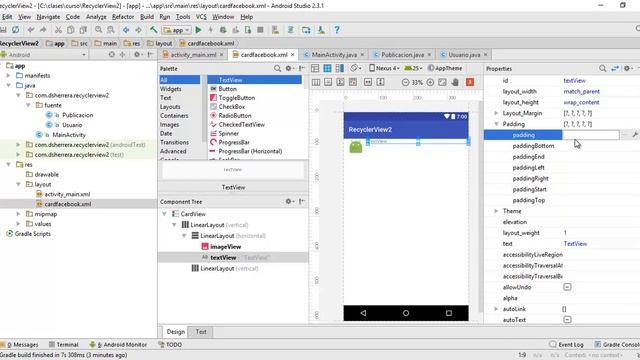Click the navigate Back arrow icon
The height and width of the screenshot is (360, 640).
coord(126,30)
